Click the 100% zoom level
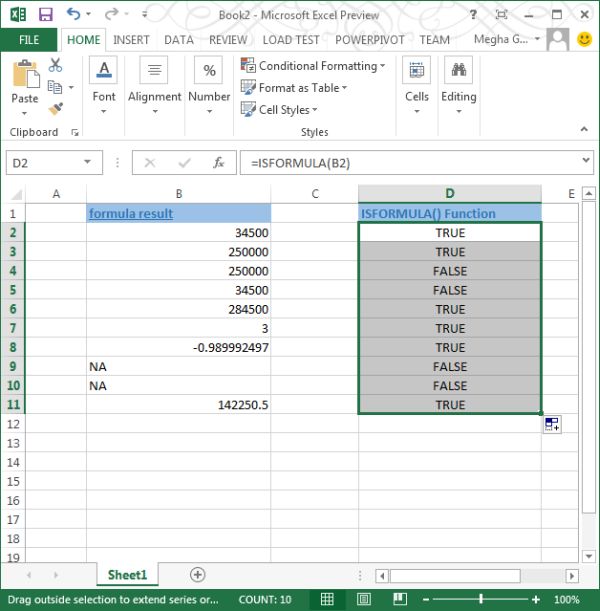This screenshot has width=600, height=611. (567, 599)
